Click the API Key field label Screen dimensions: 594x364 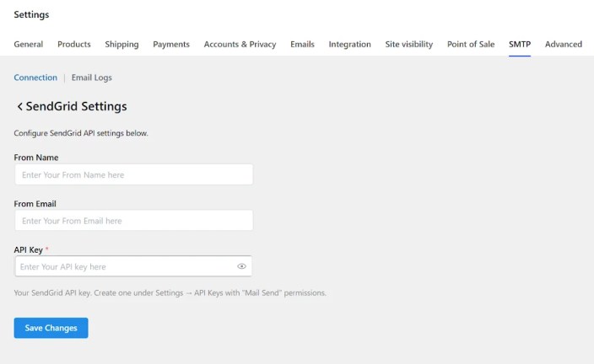pyautogui.click(x=29, y=249)
